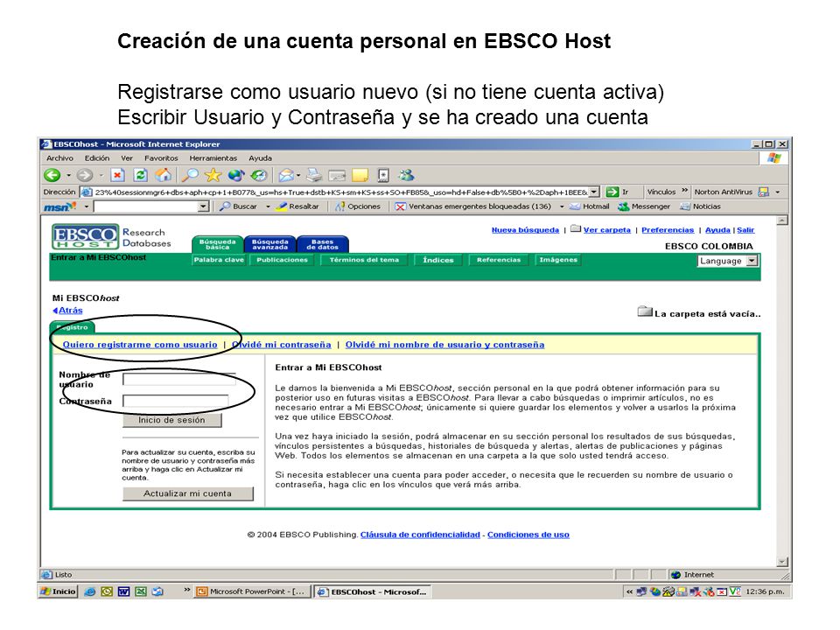Select the Búsqueda básica tab
The width and height of the screenshot is (840, 630).
(218, 244)
